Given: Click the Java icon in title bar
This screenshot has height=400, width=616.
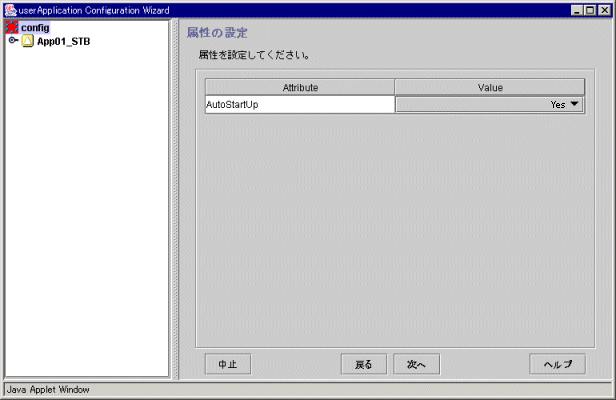Looking at the screenshot, I should tap(11, 10).
